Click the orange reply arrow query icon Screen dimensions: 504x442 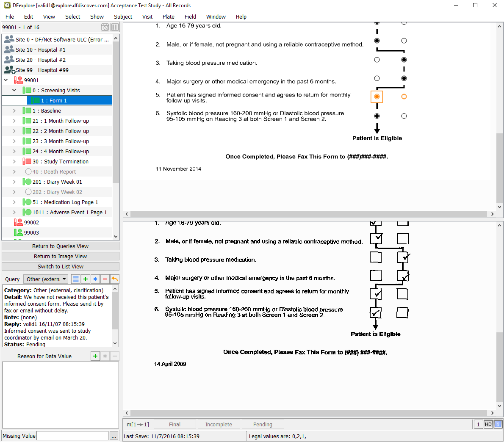point(115,279)
